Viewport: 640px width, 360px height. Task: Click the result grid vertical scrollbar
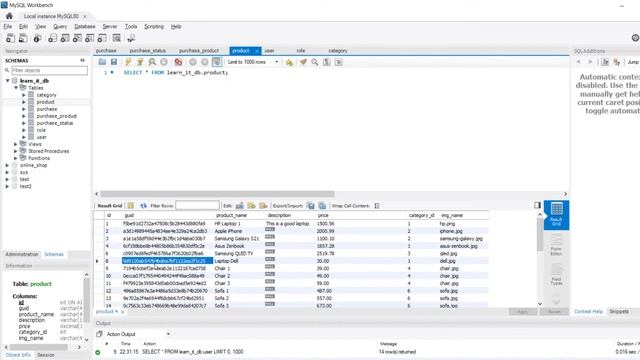[540, 235]
